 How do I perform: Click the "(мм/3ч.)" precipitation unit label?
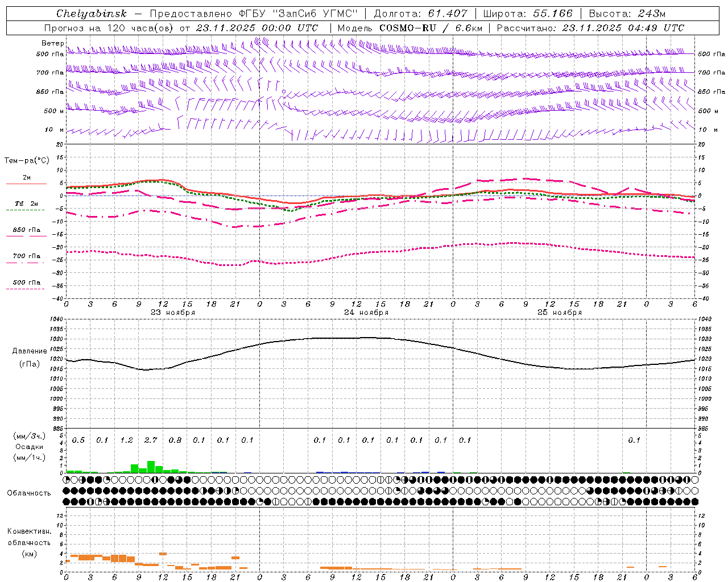[x=29, y=436]
